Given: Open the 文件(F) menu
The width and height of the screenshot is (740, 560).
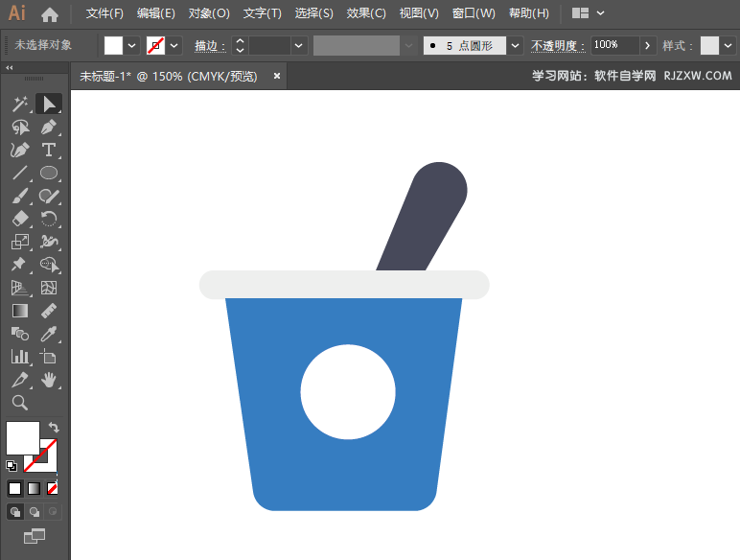Looking at the screenshot, I should pyautogui.click(x=104, y=13).
